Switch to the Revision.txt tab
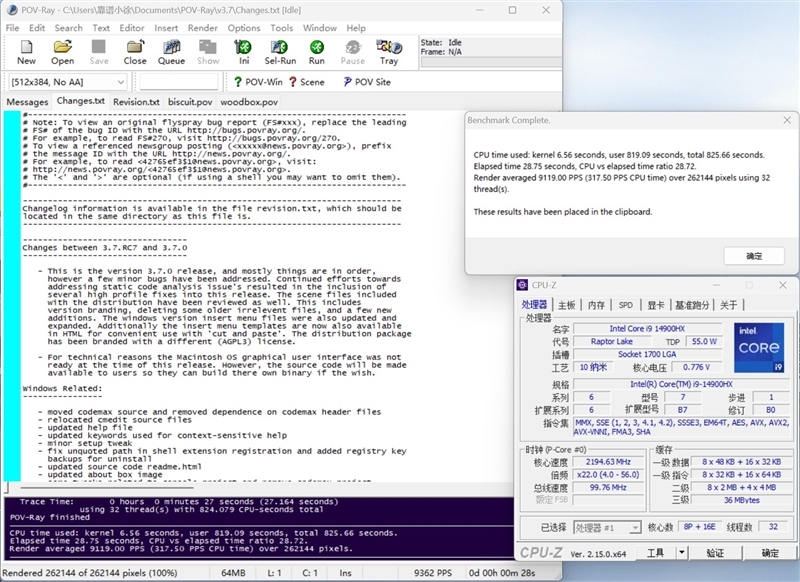This screenshot has height=582, width=800. [136, 102]
